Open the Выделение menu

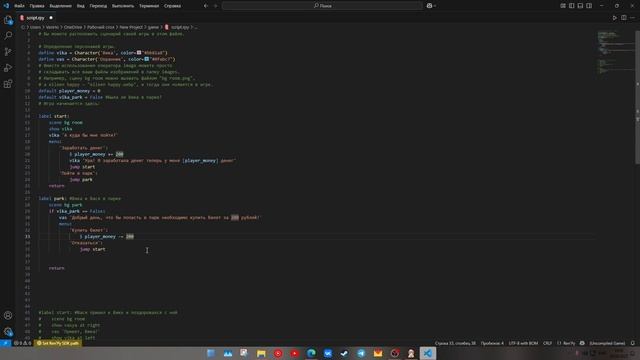click(60, 6)
